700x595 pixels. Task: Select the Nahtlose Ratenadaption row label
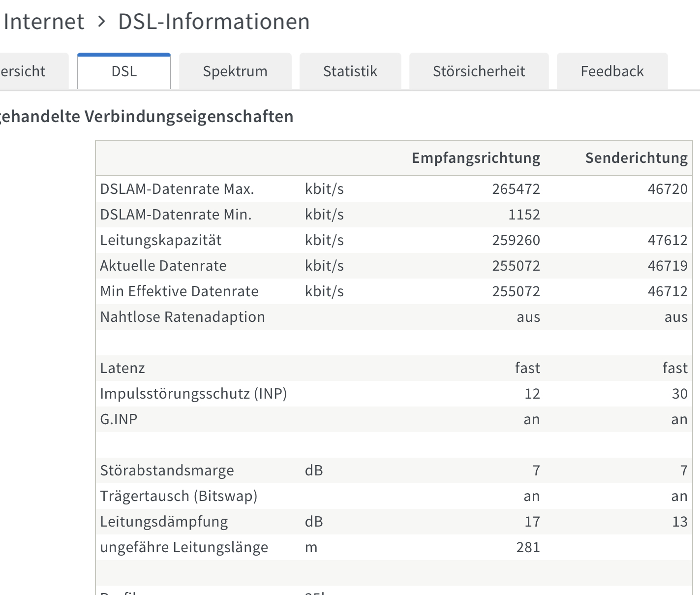(x=183, y=317)
